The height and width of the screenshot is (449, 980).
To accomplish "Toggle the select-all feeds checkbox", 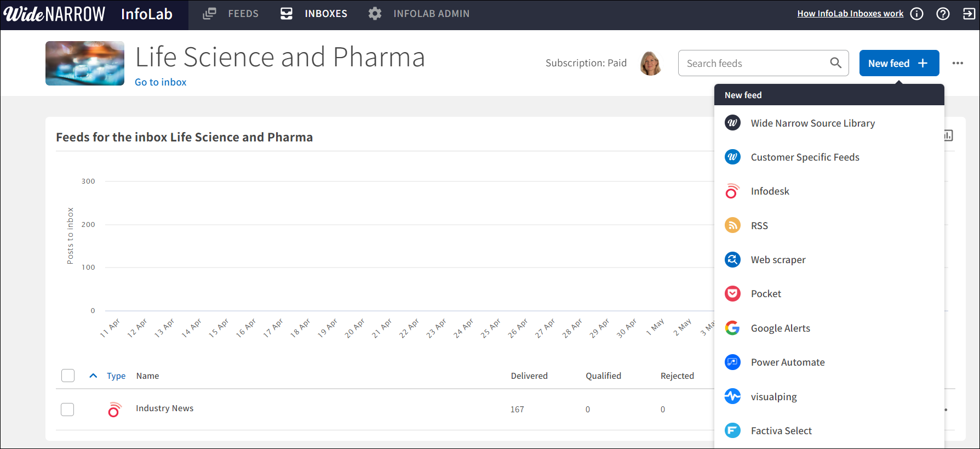I will pos(68,376).
